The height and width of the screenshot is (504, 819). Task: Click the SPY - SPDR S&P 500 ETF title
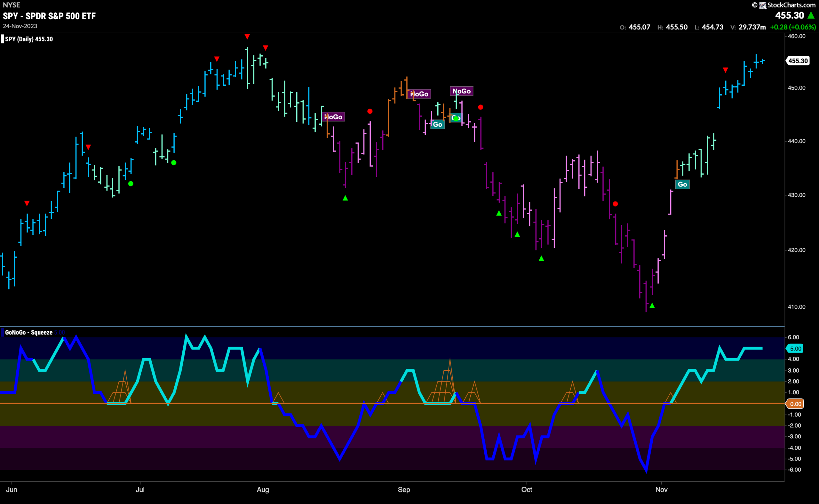click(49, 16)
